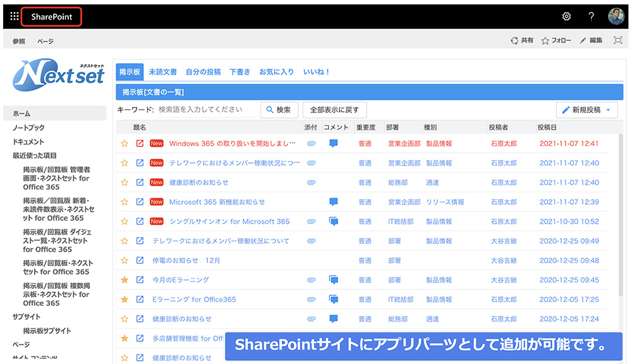Open the Windows 365 の取り扱い post link
This screenshot has height=364, width=632.
point(232,143)
